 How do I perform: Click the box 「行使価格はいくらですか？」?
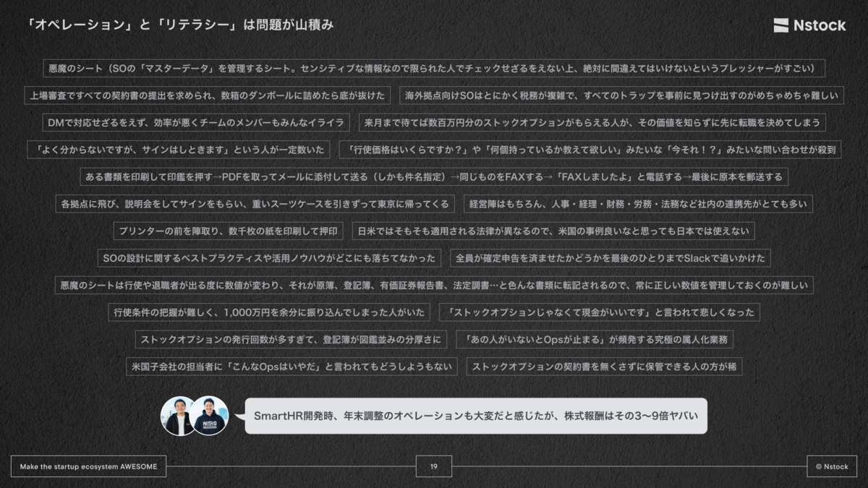[x=590, y=150]
